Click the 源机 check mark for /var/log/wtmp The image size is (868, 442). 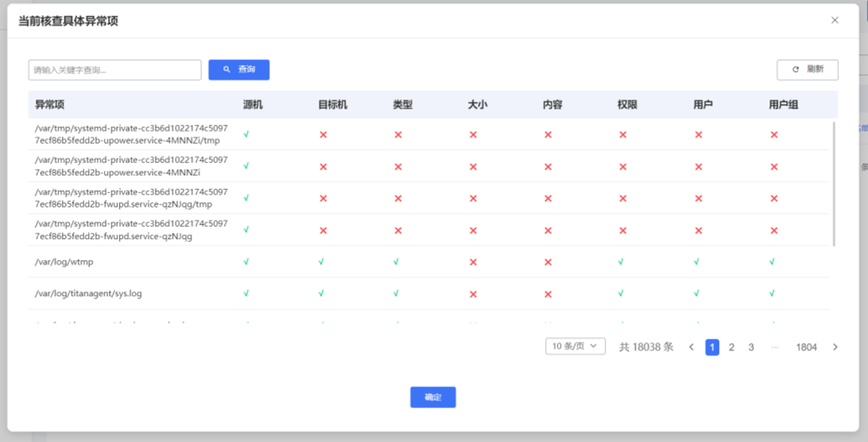(246, 261)
